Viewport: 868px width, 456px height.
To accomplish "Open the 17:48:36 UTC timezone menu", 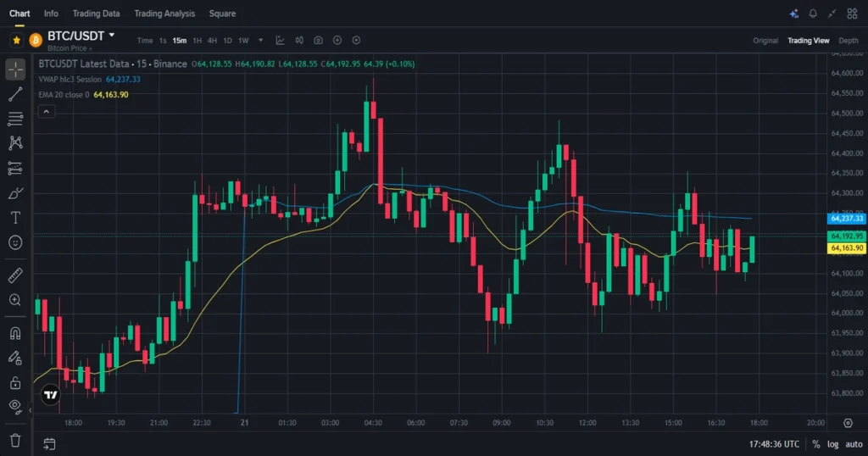I will pyautogui.click(x=774, y=444).
